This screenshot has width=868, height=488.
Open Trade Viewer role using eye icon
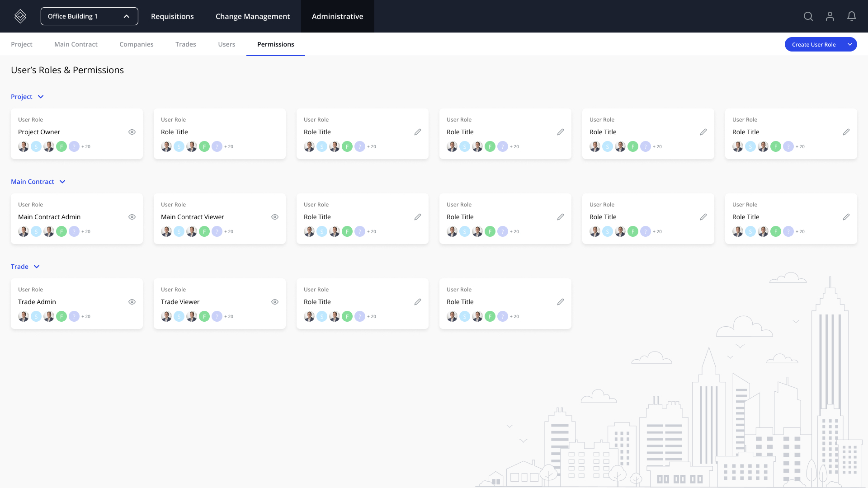(x=275, y=302)
